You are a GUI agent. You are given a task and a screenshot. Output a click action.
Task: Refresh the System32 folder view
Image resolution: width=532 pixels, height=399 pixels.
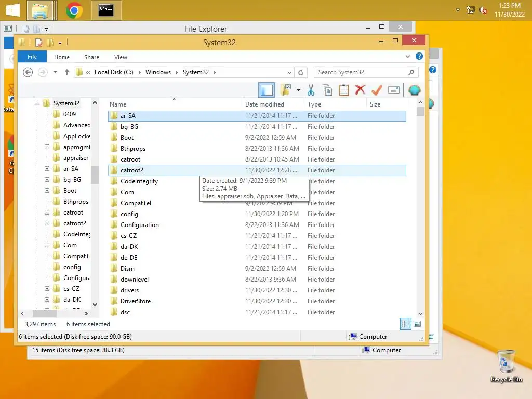[x=301, y=72]
